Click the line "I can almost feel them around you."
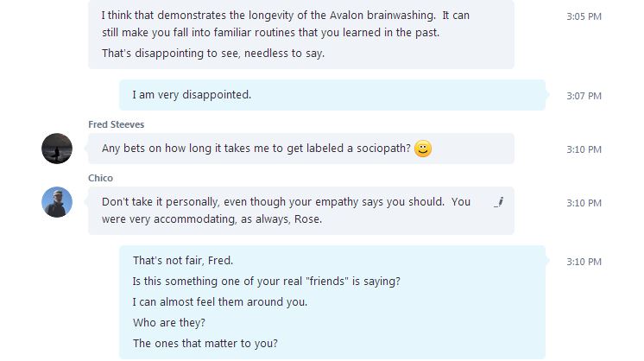Viewport: 644px width, 361px height. coord(220,302)
